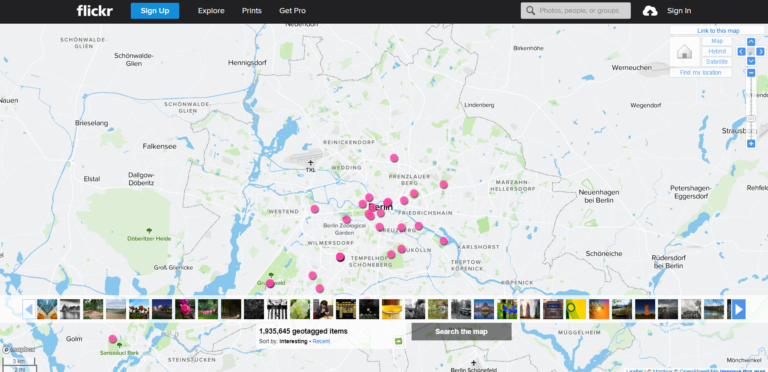Viewport: 768px width, 372px height.
Task: Select the Map view mode
Action: 717,41
